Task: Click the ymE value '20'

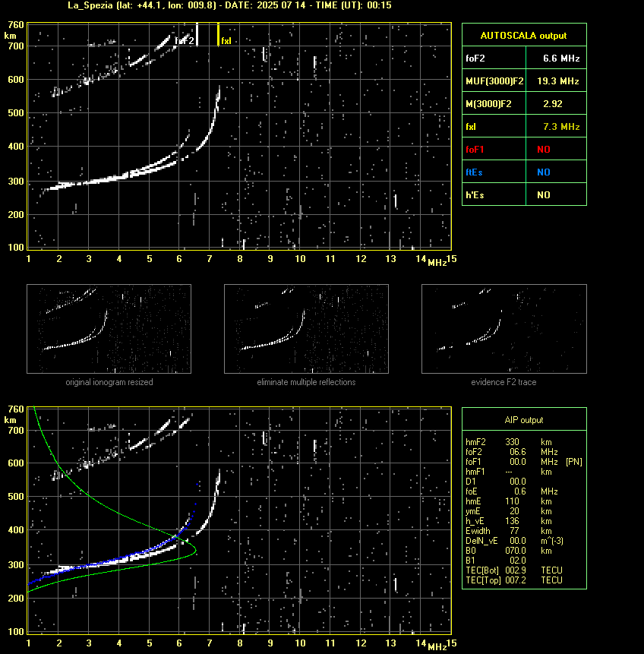Action: pos(514,511)
